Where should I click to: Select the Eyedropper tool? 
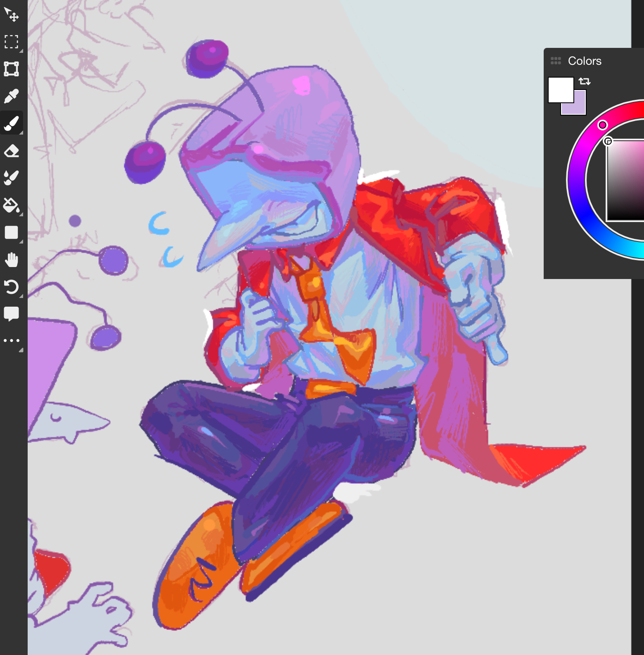coord(11,96)
